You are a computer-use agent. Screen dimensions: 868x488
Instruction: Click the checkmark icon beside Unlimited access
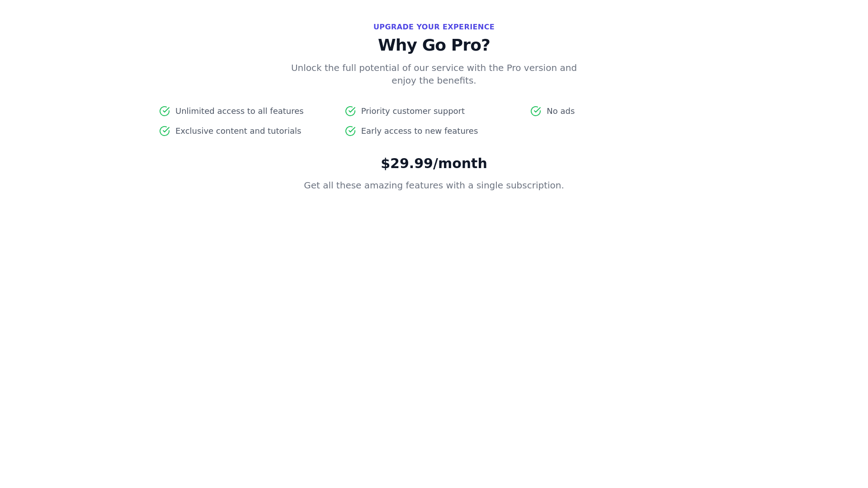pos(165,111)
